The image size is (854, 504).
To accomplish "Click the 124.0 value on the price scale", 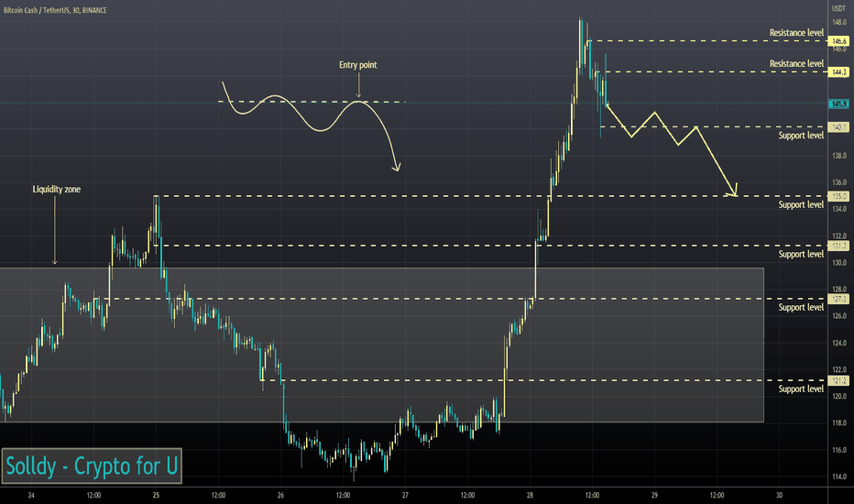I will (x=839, y=343).
